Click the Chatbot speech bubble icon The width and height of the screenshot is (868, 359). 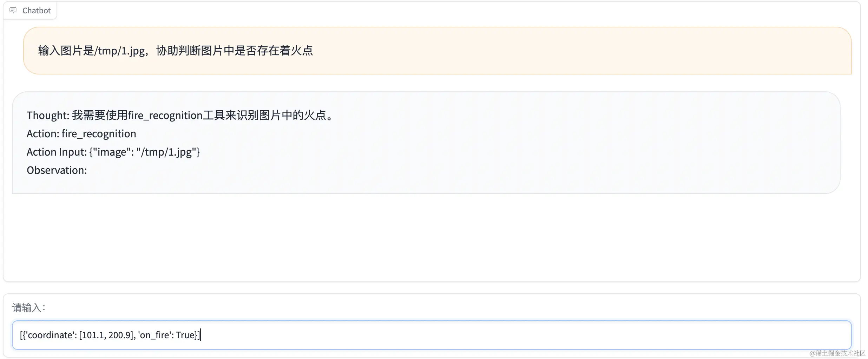(13, 10)
